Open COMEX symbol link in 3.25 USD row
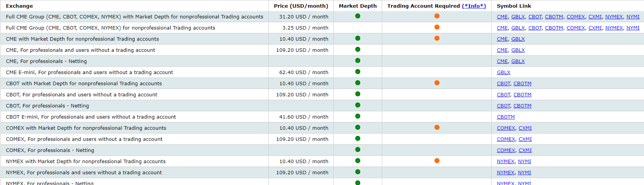The width and height of the screenshot is (644, 185). pyautogui.click(x=576, y=28)
